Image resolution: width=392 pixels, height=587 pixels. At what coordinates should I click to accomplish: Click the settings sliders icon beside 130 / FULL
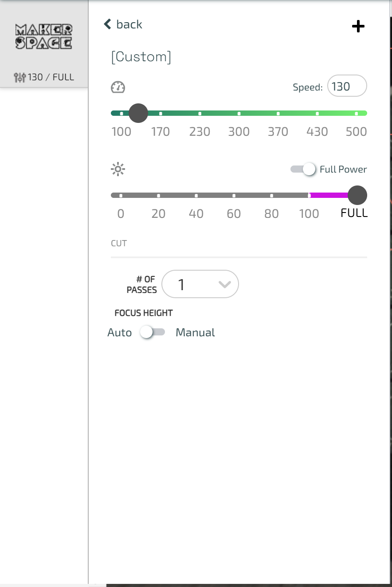pyautogui.click(x=20, y=77)
